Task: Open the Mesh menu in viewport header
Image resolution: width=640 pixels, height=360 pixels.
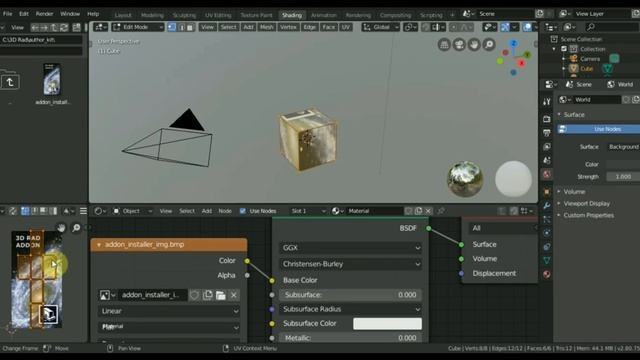Action: tap(267, 27)
